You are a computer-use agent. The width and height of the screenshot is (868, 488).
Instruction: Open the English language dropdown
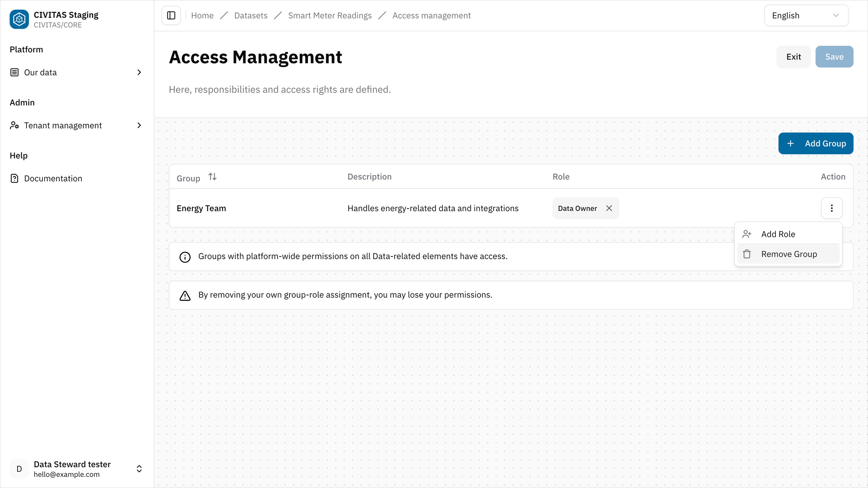806,15
